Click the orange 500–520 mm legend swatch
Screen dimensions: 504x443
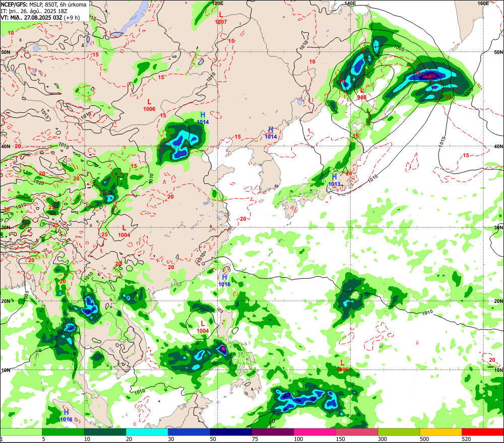click(x=440, y=432)
